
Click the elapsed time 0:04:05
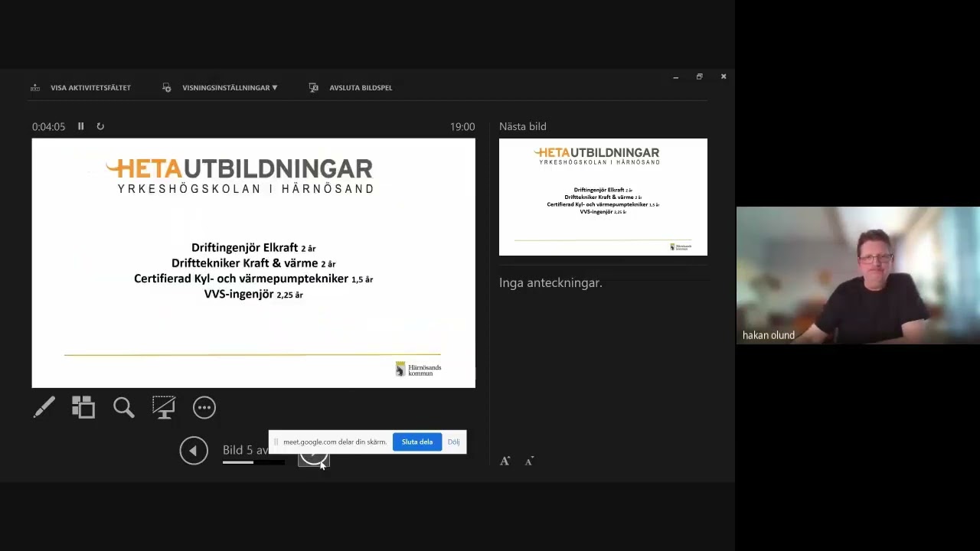coord(48,126)
